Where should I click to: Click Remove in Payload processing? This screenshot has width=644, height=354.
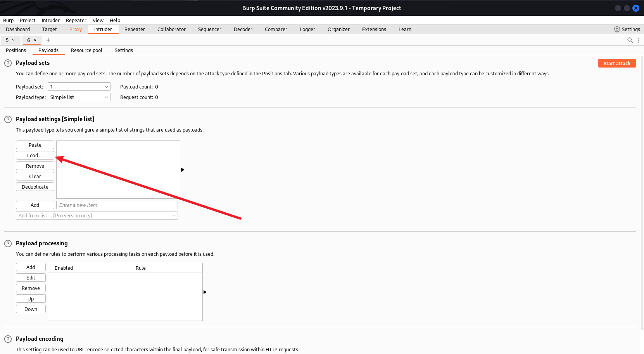[x=31, y=288]
